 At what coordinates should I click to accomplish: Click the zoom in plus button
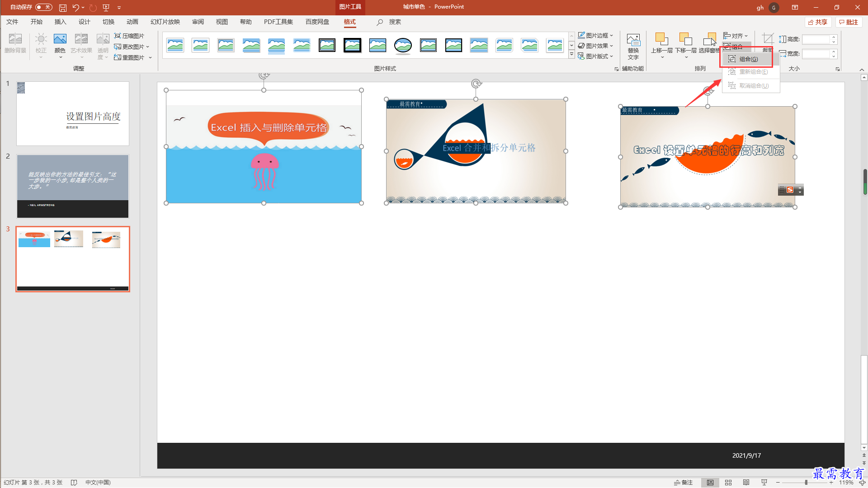(831, 483)
